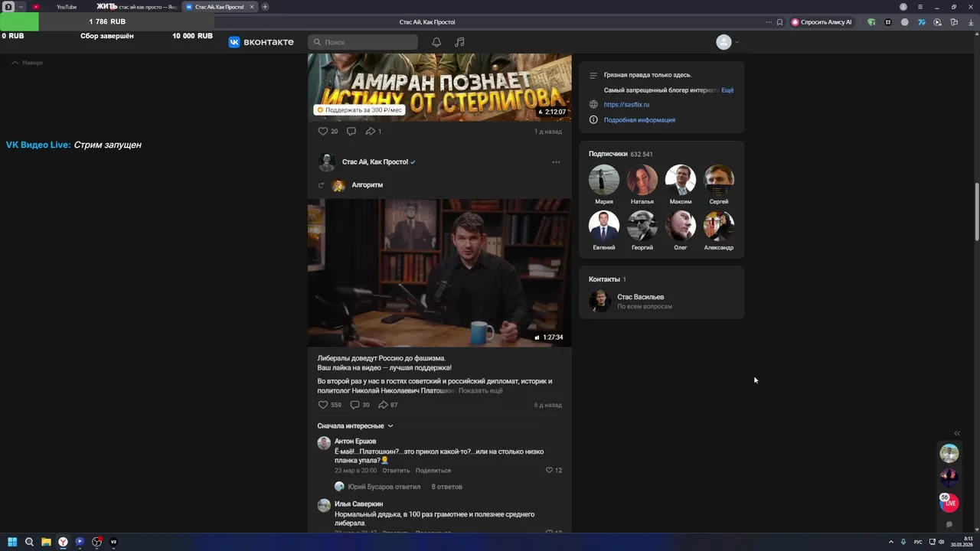Click Yandex Browser taskbar icon
This screenshot has height=551, width=980.
[63, 542]
